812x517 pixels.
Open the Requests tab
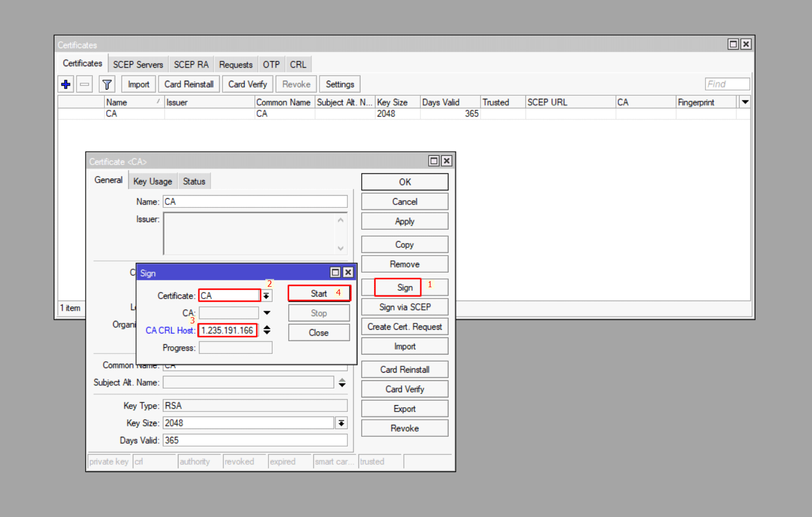[236, 64]
